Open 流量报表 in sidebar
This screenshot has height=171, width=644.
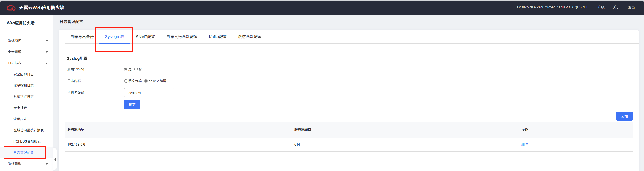pos(20,119)
